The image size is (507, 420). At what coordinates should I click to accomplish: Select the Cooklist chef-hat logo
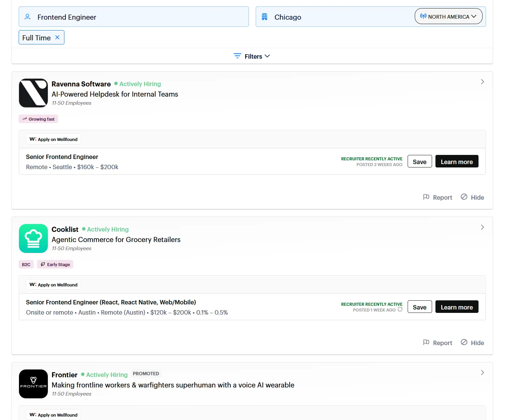tap(33, 238)
